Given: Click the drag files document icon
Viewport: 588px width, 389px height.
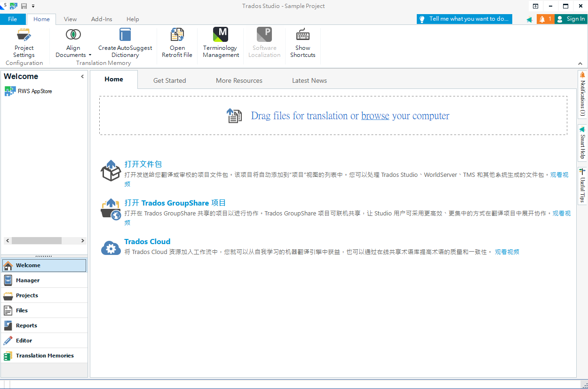Looking at the screenshot, I should pyautogui.click(x=234, y=116).
